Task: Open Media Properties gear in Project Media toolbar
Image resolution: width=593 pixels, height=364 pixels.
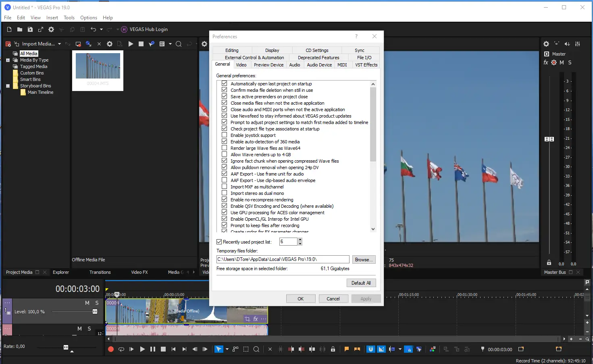Action: pyautogui.click(x=110, y=44)
